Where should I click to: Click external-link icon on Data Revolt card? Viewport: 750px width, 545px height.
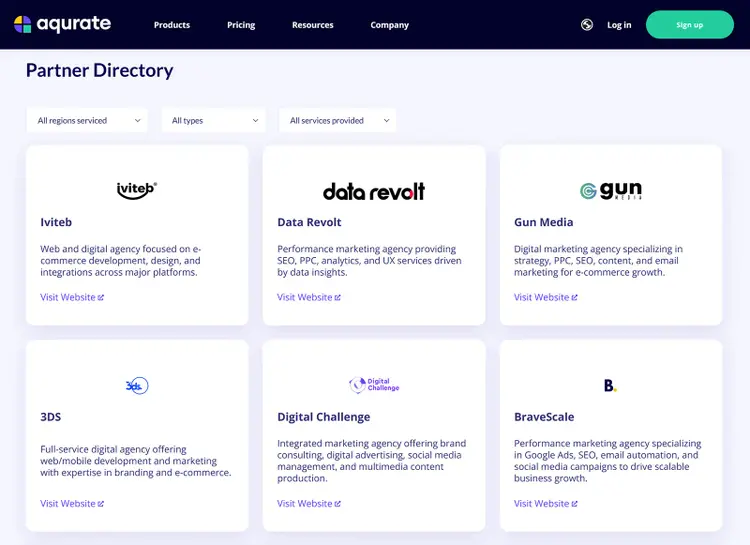pyautogui.click(x=338, y=298)
